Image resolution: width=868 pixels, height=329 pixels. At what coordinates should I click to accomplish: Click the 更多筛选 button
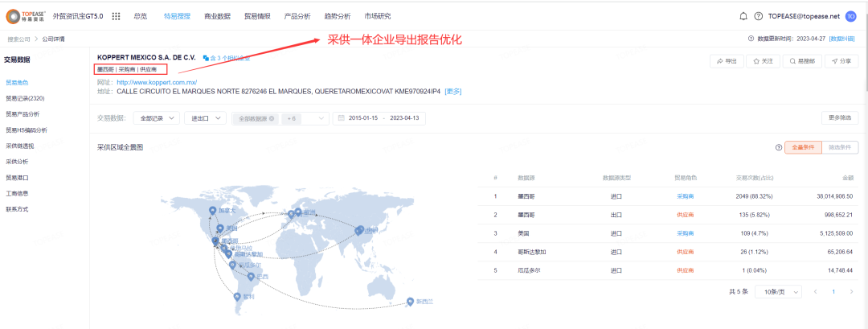(840, 118)
